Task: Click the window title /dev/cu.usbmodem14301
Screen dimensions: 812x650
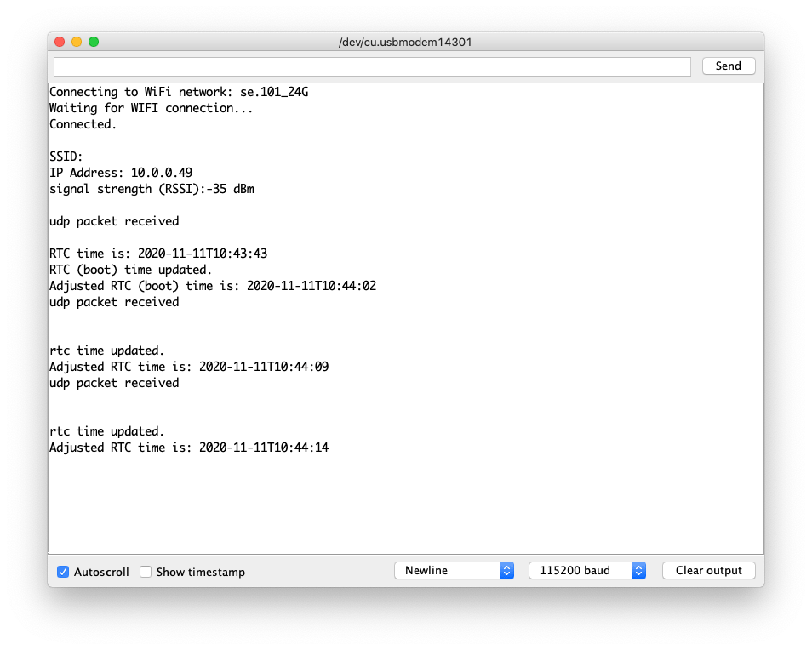Action: [x=405, y=42]
